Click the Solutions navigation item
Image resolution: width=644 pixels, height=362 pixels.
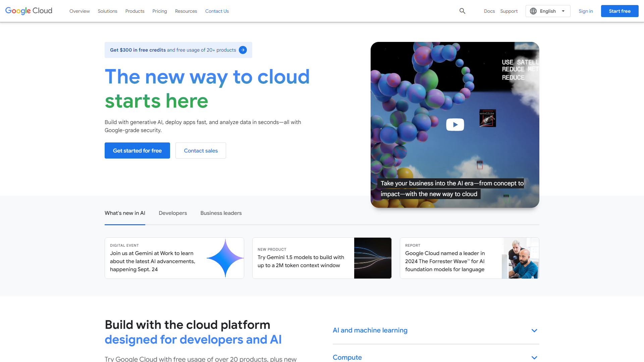(x=107, y=11)
